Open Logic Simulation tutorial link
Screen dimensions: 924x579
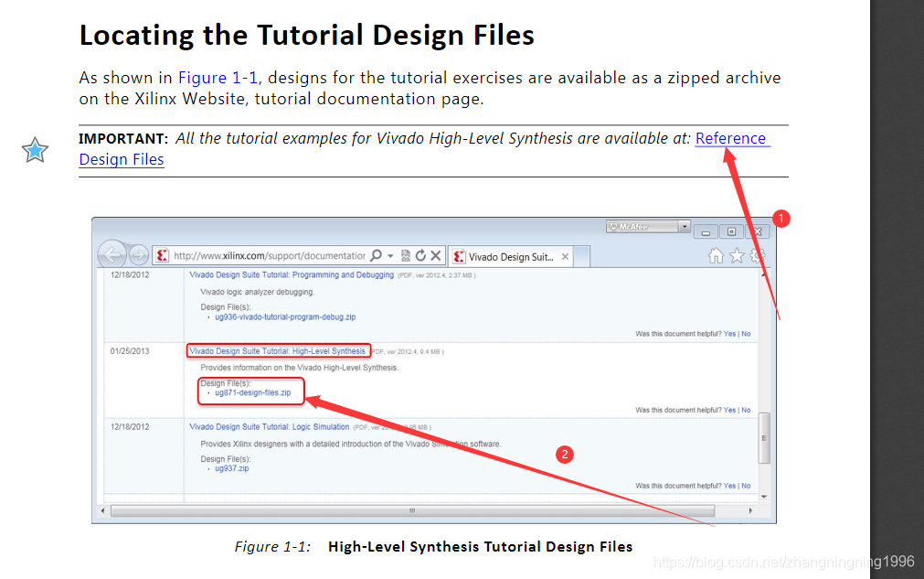click(x=270, y=427)
